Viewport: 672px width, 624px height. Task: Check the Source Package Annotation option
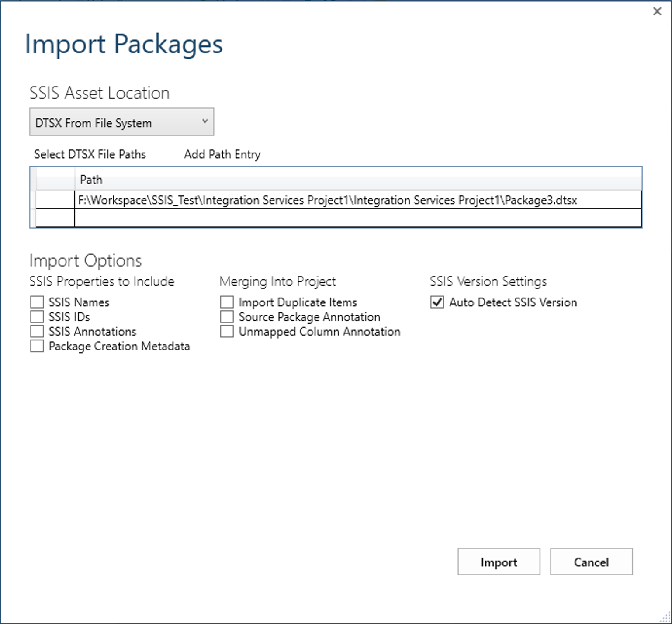point(227,316)
